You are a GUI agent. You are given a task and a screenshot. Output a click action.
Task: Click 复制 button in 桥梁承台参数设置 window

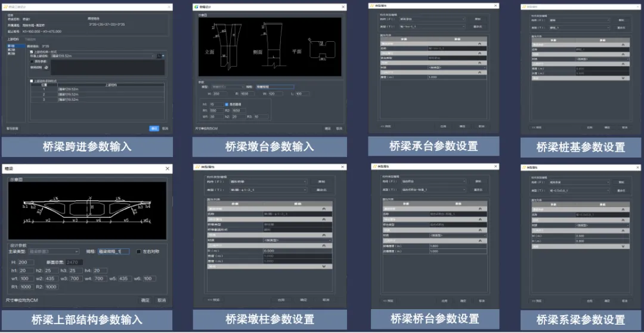(478, 19)
